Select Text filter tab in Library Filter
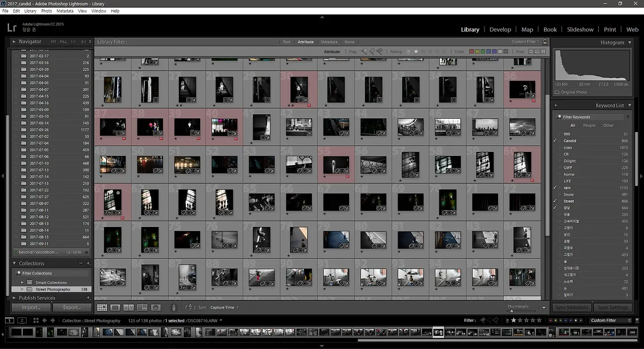644x349 pixels. click(x=287, y=42)
